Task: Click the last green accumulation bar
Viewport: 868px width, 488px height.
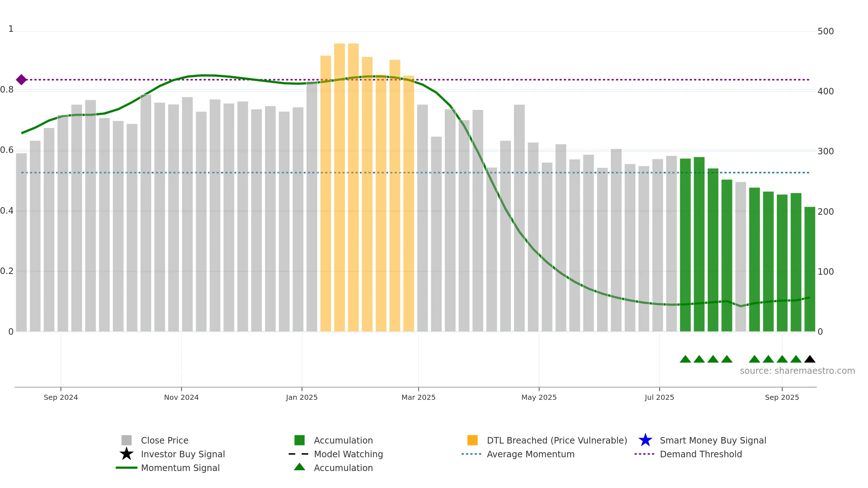Action: [810, 269]
